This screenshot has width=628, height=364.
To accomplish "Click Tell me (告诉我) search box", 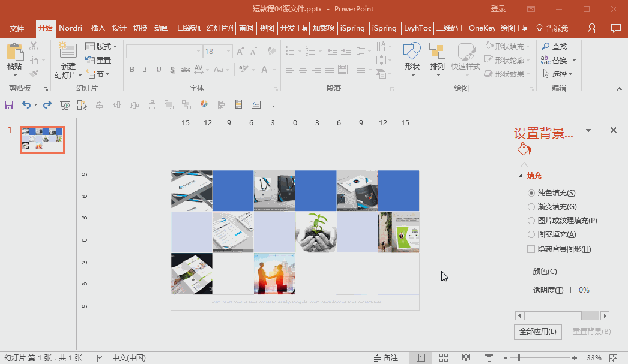I will tap(552, 28).
